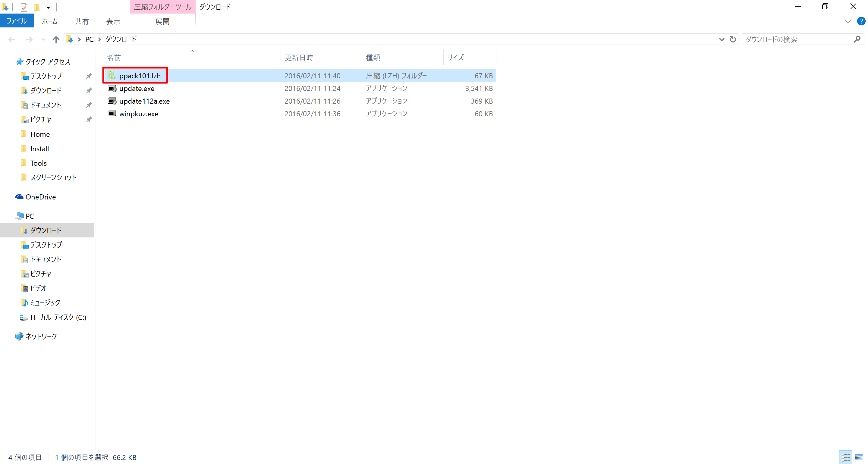Click ダウンロード in the address bar breadcrumb
Image resolution: width=868 pixels, height=464 pixels.
click(x=121, y=39)
